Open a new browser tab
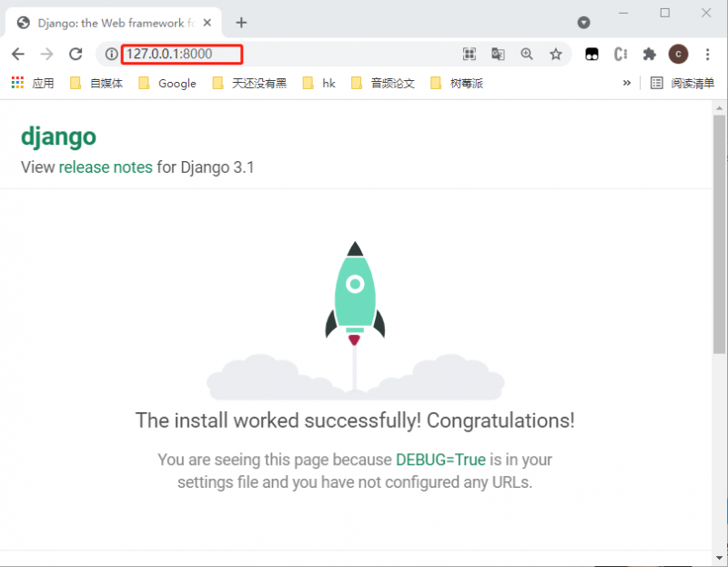The width and height of the screenshot is (728, 567). pyautogui.click(x=241, y=22)
